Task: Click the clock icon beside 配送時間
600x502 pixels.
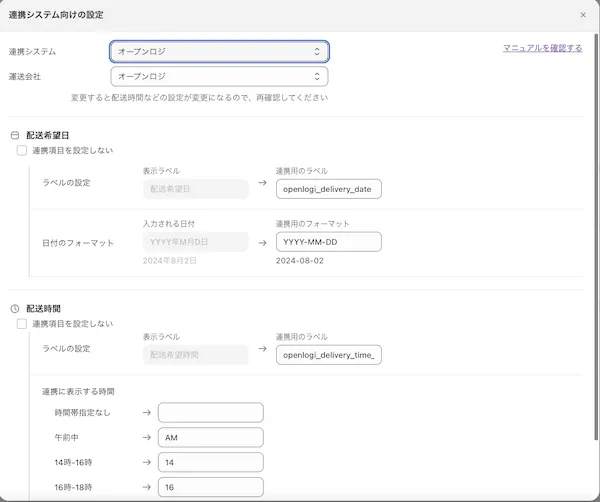Action: coord(15,308)
